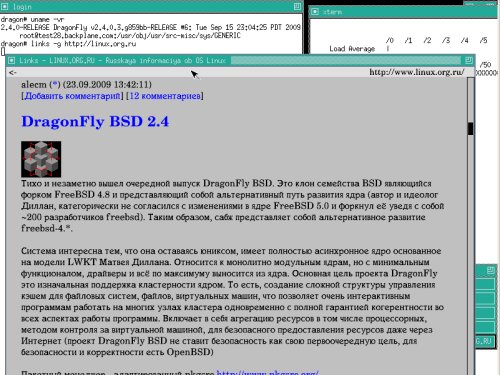
Task: Focus the login terminal window text area
Action: [x=151, y=33]
